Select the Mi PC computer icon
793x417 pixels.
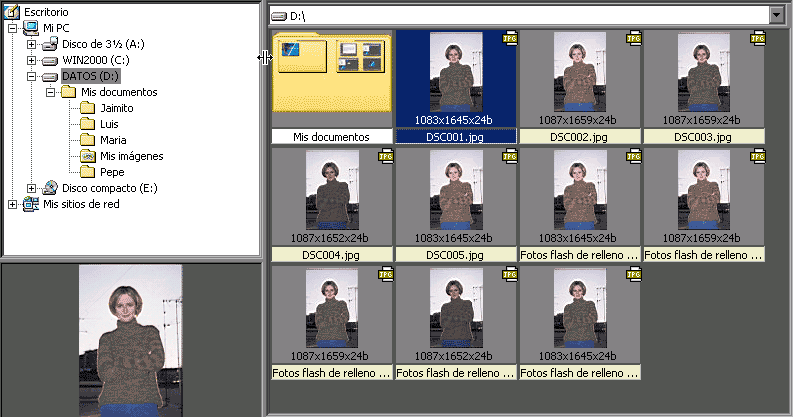pos(31,28)
